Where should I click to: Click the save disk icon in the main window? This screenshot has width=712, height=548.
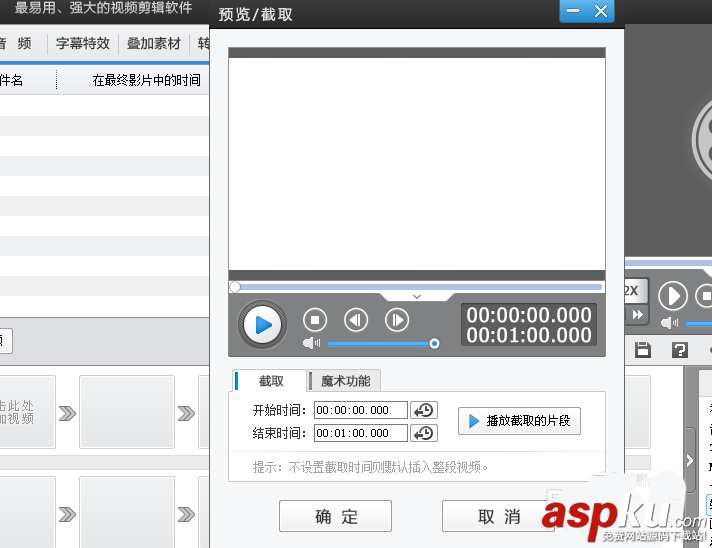coord(643,350)
